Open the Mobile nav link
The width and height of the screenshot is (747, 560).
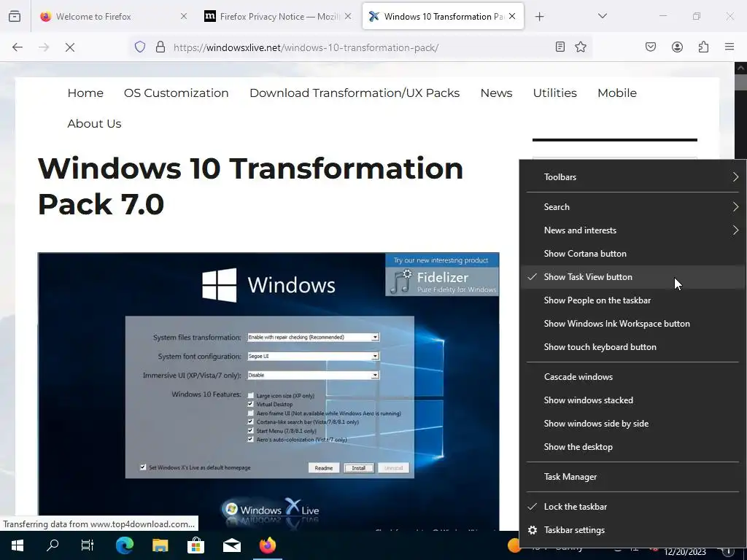tap(617, 93)
